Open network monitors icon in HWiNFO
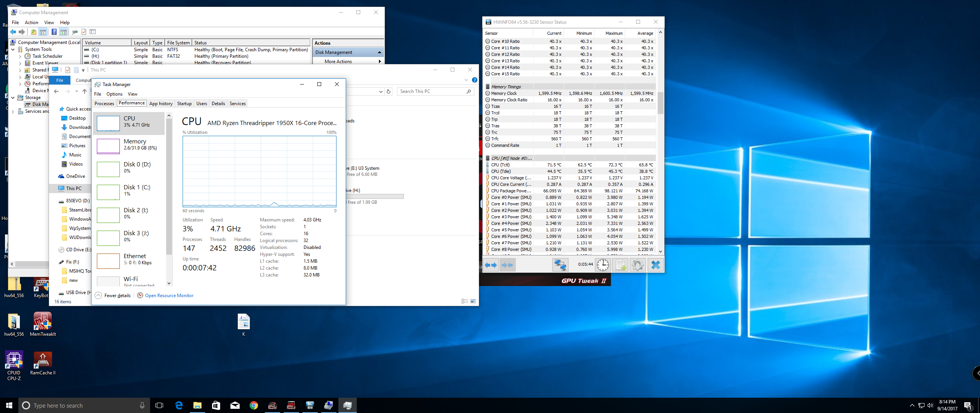The width and height of the screenshot is (980, 413). coord(560,265)
